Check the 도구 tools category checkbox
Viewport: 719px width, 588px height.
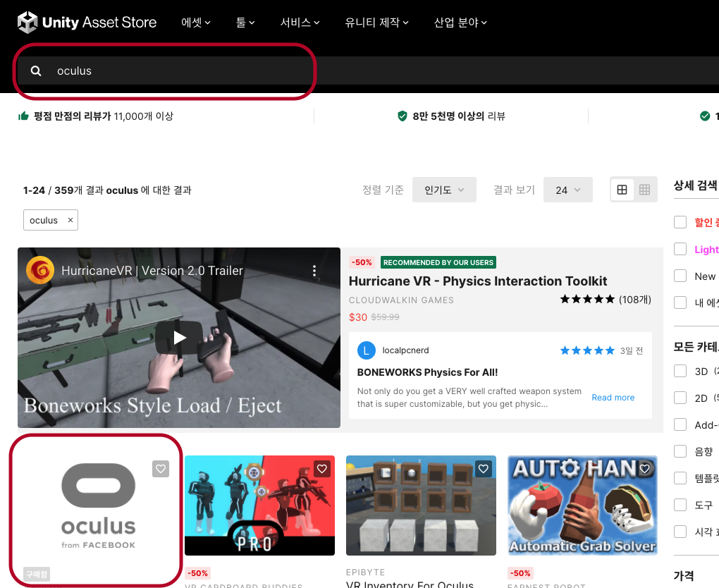coord(680,505)
